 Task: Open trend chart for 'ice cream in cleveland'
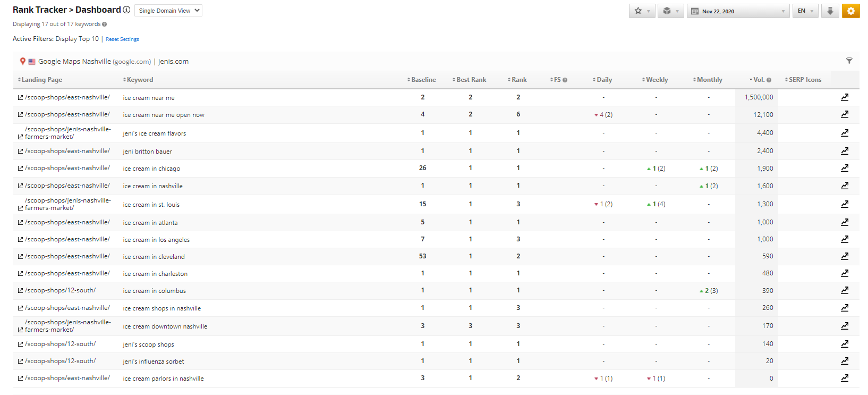(845, 256)
